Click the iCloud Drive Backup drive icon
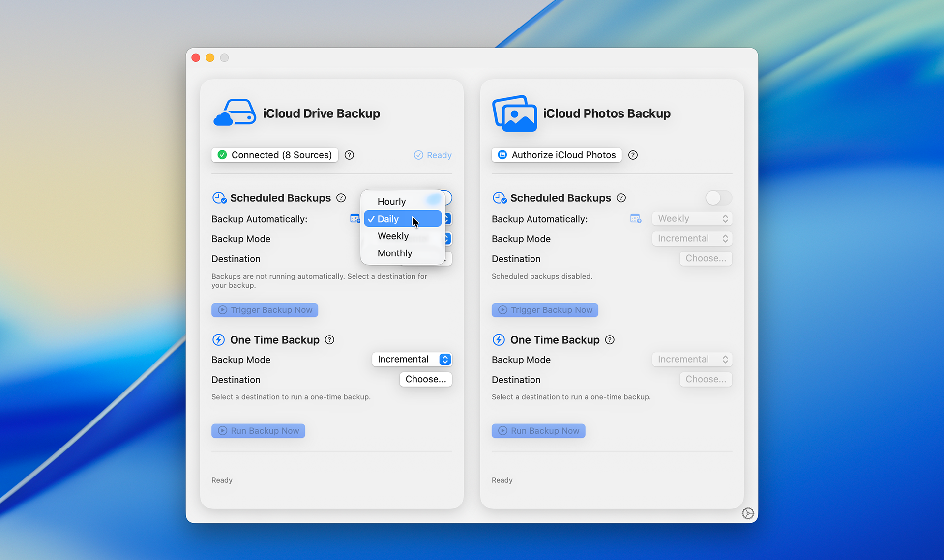This screenshot has height=560, width=944. tap(235, 113)
